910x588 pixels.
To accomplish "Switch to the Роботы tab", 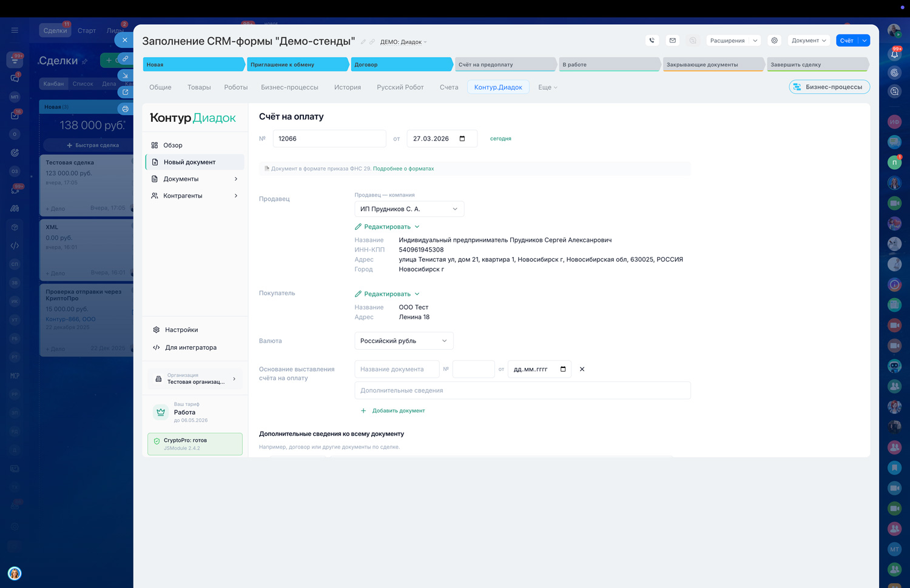I will (236, 87).
